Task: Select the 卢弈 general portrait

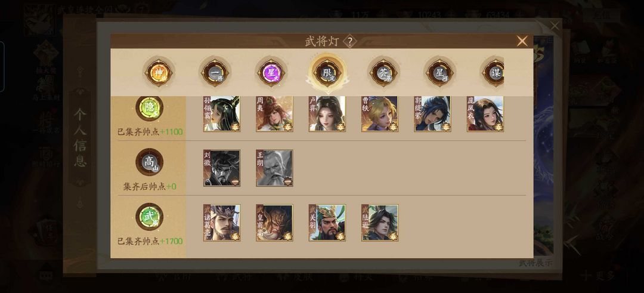Action: coord(327,114)
